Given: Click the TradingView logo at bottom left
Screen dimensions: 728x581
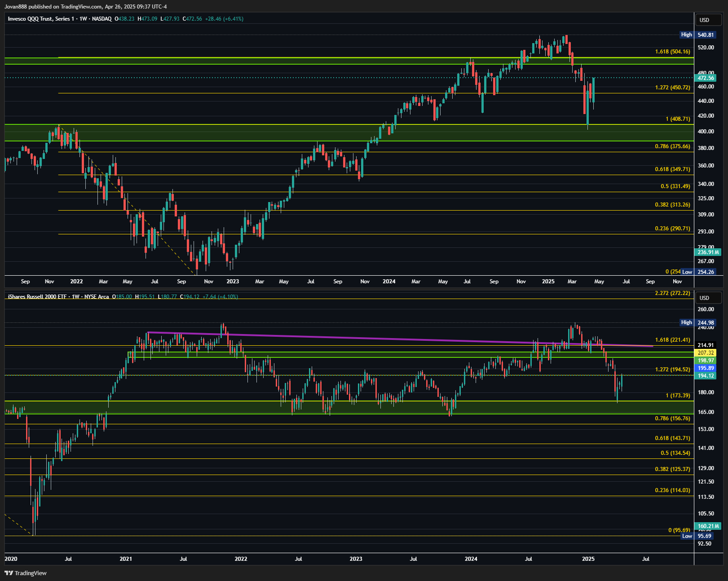Looking at the screenshot, I should click(26, 573).
